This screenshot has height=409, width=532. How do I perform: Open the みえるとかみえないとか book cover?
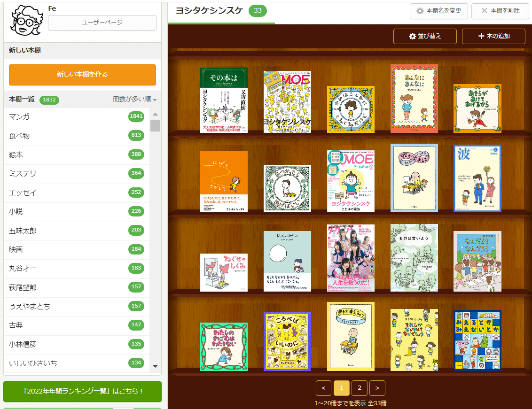[477, 340]
